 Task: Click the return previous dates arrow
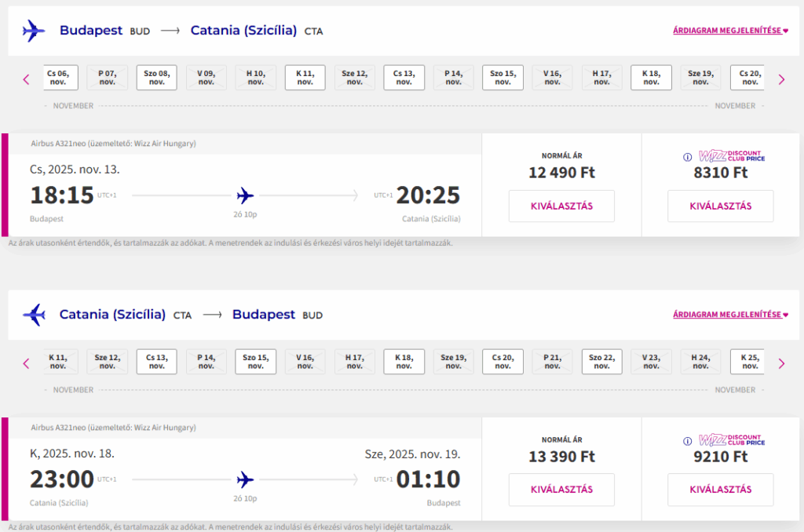[26, 364]
